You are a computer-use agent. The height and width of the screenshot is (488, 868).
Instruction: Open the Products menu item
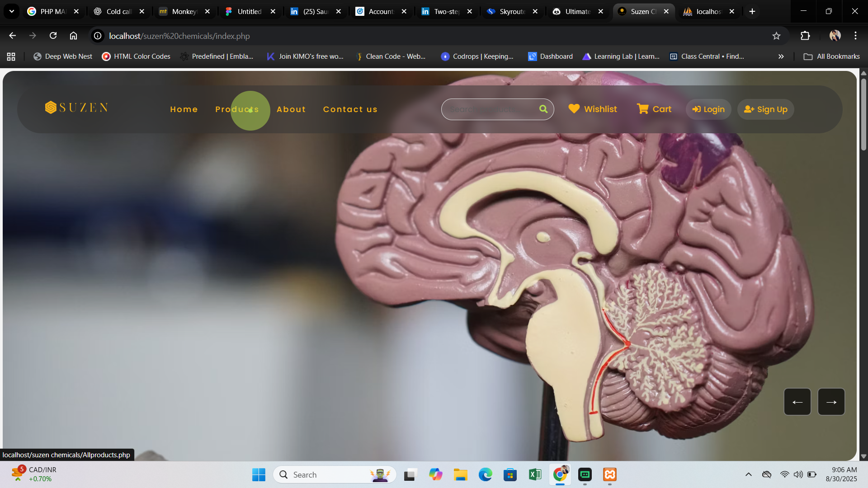237,109
